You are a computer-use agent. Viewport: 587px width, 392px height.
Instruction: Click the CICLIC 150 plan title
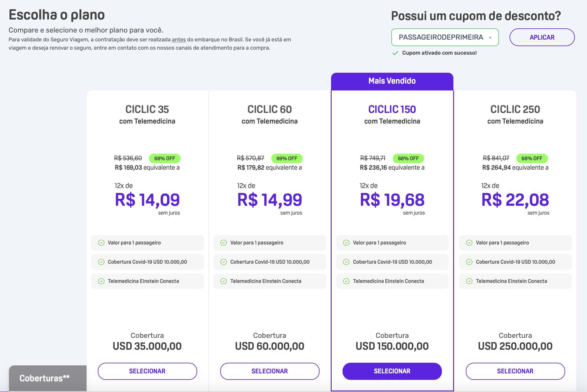(x=392, y=109)
